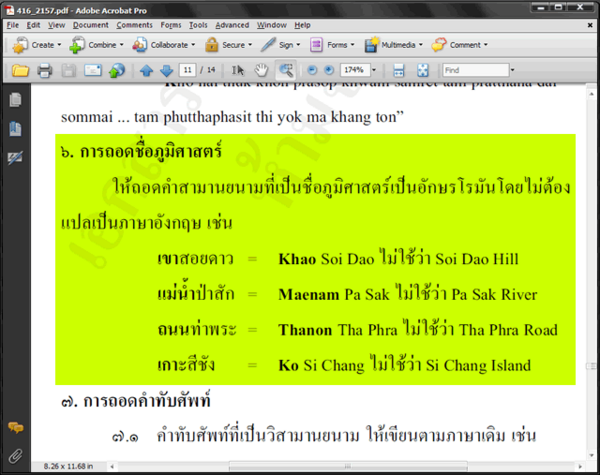
Task: Choose the Marquee Zoom tool
Action: coord(286,70)
